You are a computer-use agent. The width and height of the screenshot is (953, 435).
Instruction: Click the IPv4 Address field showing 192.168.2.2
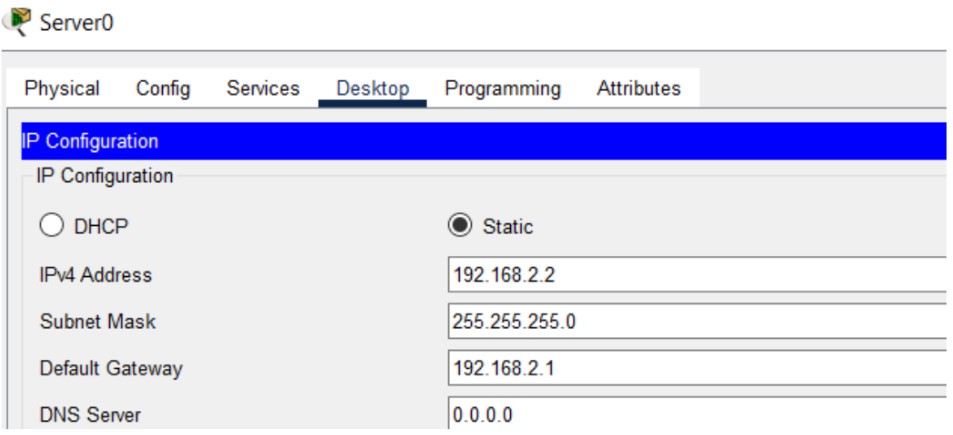pyautogui.click(x=697, y=275)
